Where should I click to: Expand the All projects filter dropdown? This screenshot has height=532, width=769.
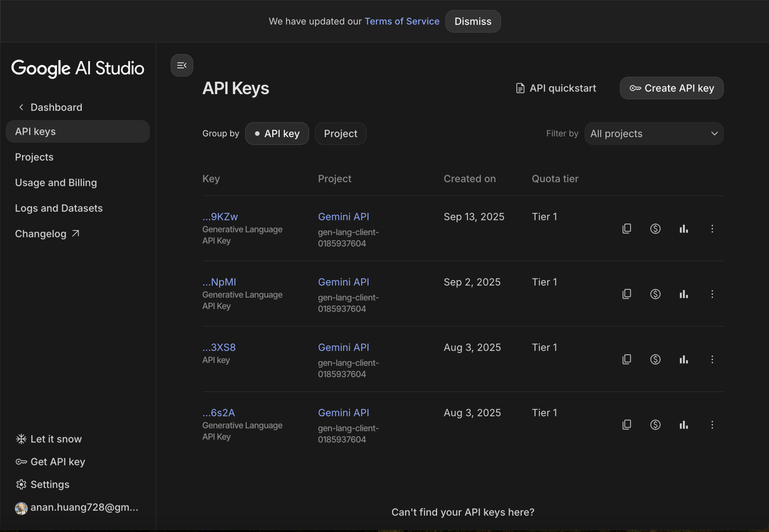(x=654, y=134)
